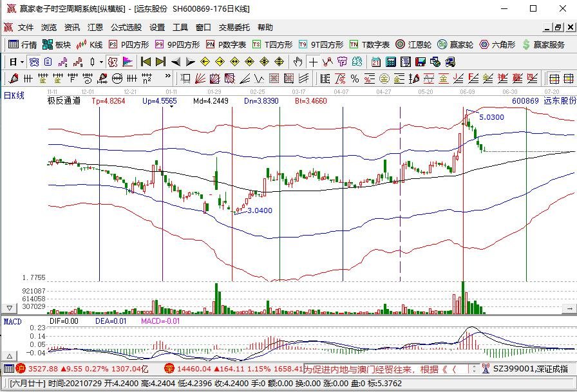Click the news ticker stepper arrows
Image resolution: width=577 pixels, height=392 pixels.
(474, 368)
